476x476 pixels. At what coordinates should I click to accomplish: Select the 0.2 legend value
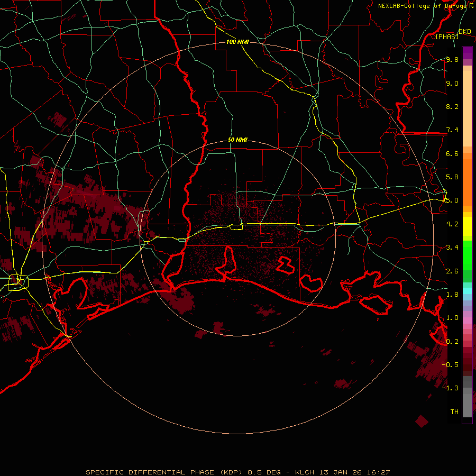(x=452, y=341)
